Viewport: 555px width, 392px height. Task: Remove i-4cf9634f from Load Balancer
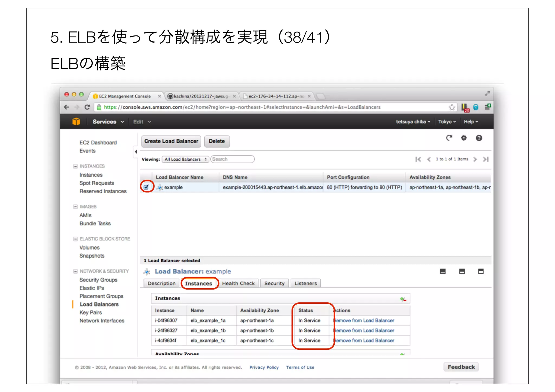[364, 341]
